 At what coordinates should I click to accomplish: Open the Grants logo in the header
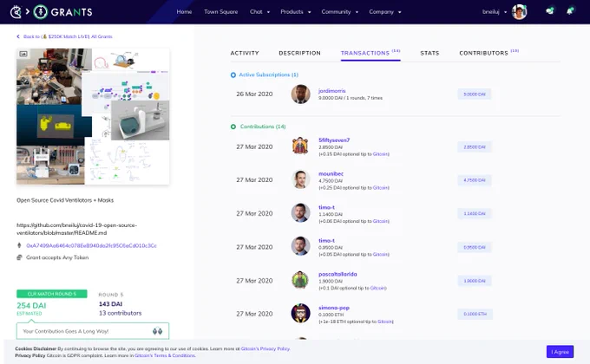[62, 12]
